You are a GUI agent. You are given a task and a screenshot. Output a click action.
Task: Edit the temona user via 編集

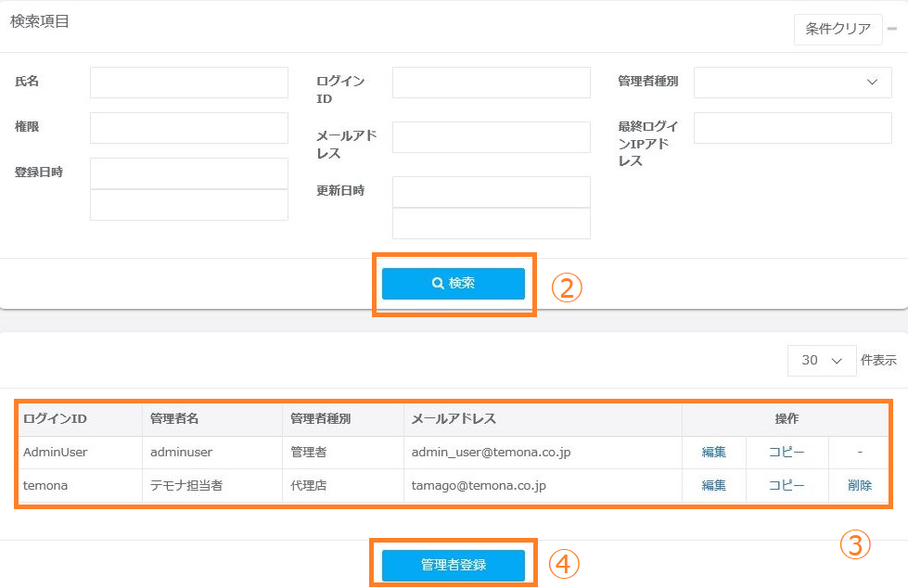coord(713,485)
